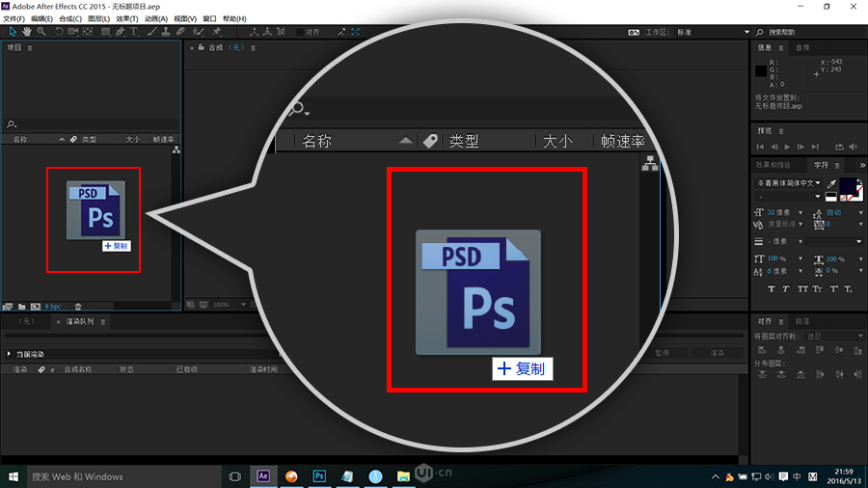The image size is (868, 488).
Task: Open the project flowchart view icon
Action: (176, 149)
